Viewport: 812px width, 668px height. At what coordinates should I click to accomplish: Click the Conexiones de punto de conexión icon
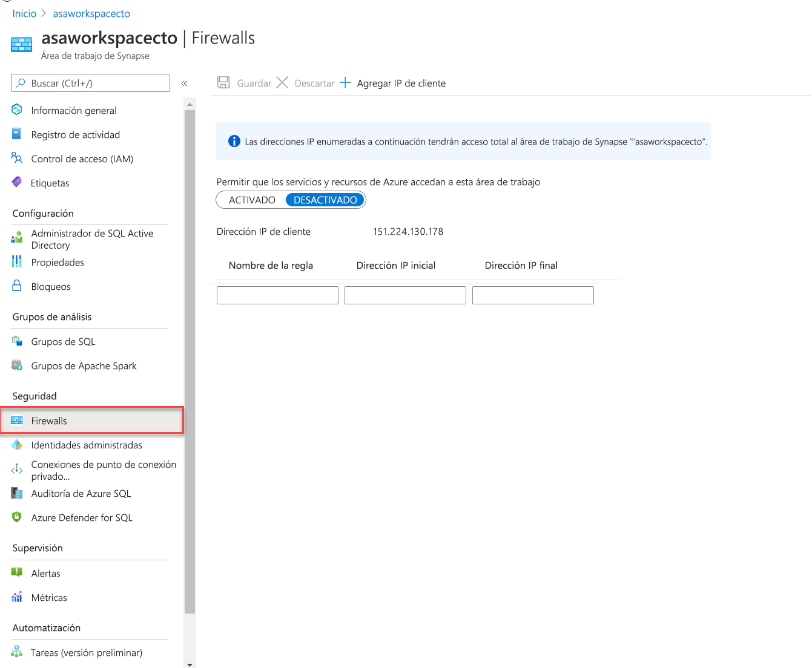pos(17,469)
